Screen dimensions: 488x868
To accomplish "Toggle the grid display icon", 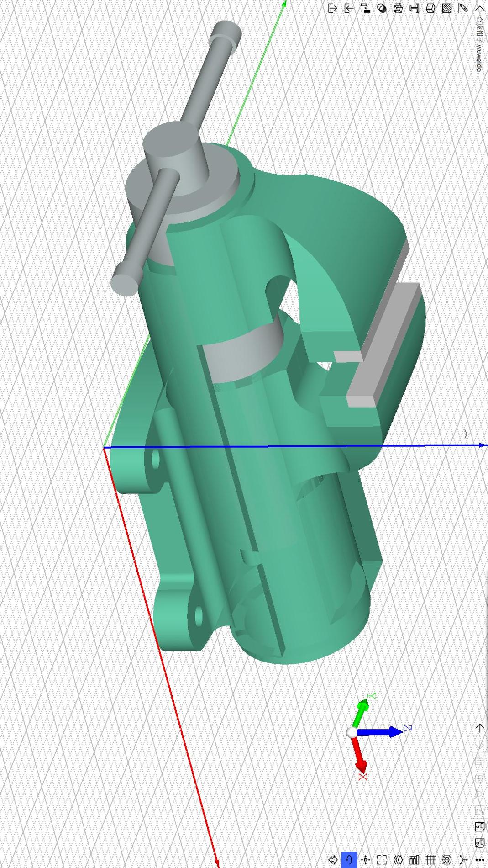I will click(x=430, y=860).
